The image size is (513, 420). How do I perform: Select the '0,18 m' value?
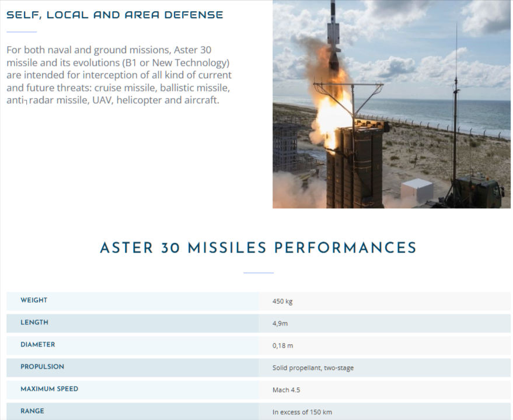click(x=282, y=346)
